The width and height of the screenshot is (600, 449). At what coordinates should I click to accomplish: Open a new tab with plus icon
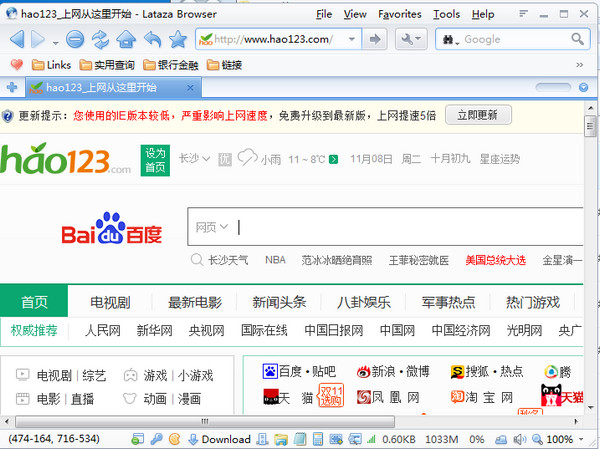pos(12,87)
